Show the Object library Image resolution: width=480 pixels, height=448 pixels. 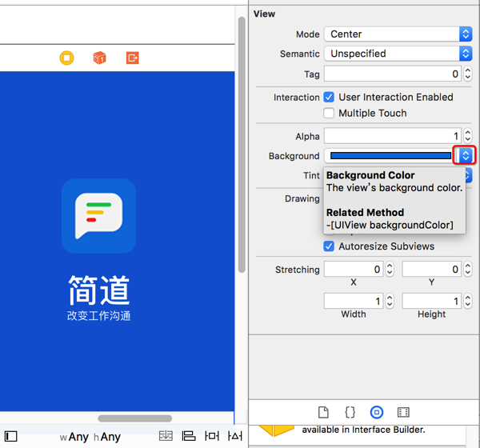[377, 412]
